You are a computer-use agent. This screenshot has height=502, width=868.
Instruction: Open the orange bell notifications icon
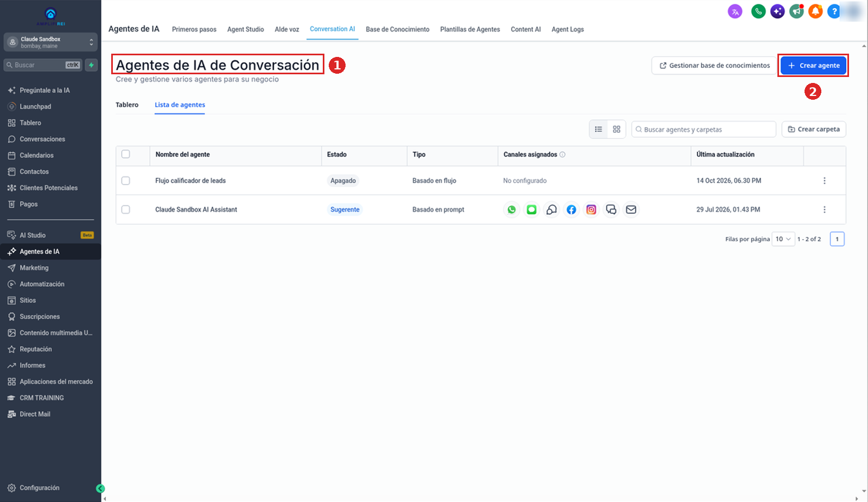coord(815,11)
